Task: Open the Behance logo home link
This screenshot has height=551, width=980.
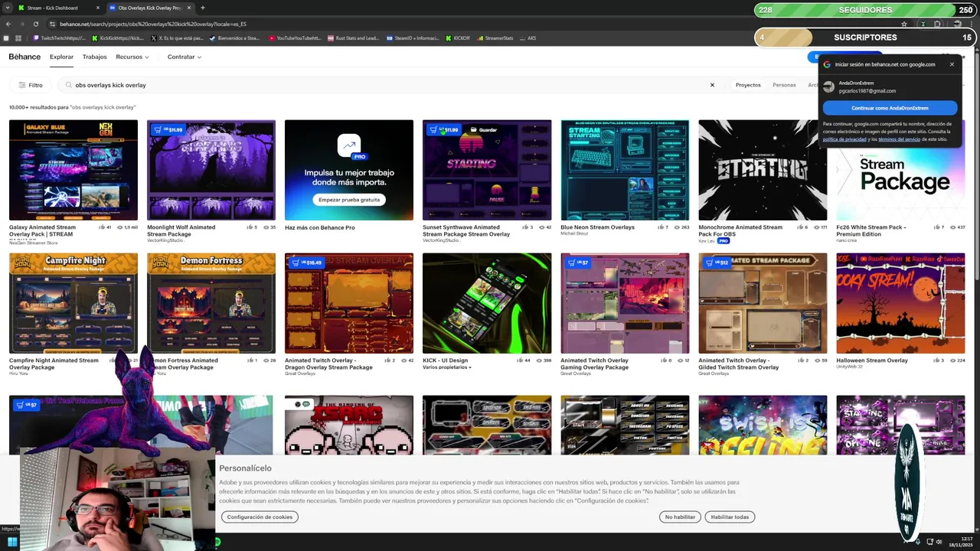Action: [x=24, y=57]
